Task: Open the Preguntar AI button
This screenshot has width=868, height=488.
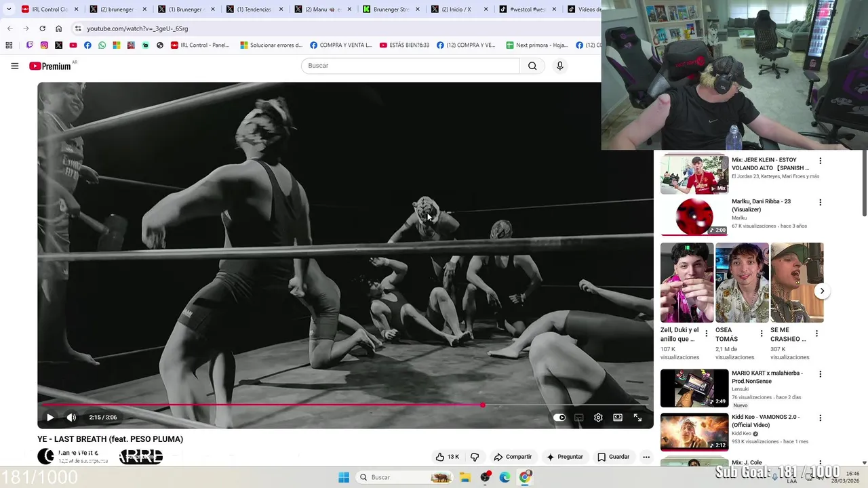Action: (564, 457)
